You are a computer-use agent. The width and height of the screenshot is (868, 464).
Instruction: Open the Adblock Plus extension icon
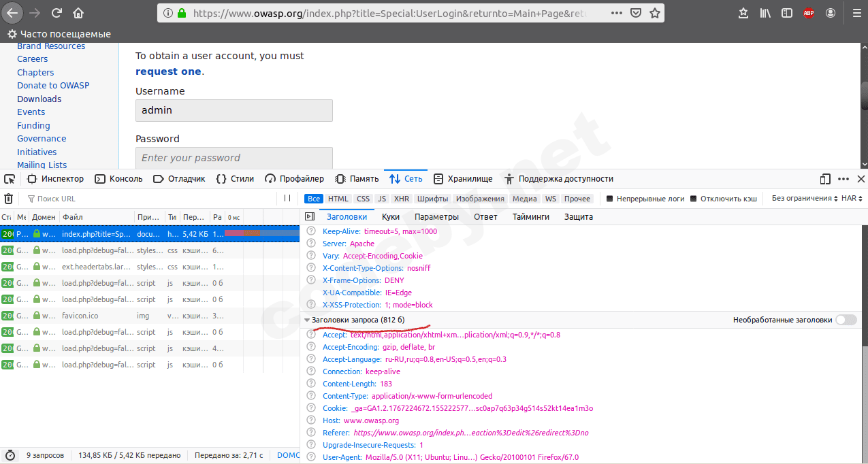point(808,13)
